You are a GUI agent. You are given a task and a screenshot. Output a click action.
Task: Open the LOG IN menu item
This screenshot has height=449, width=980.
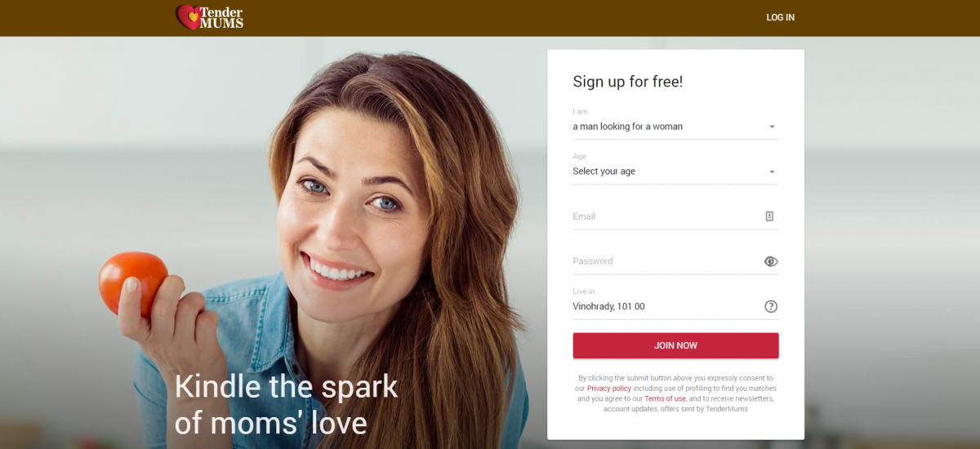tap(780, 18)
